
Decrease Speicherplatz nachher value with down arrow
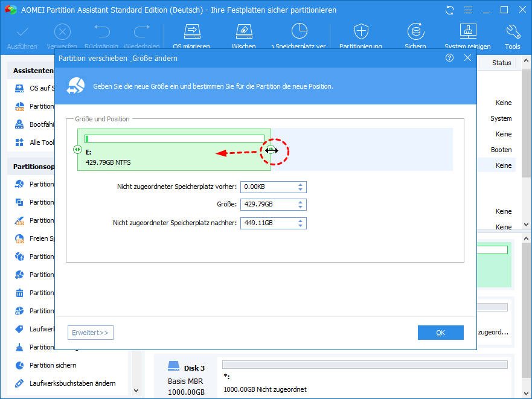click(300, 226)
